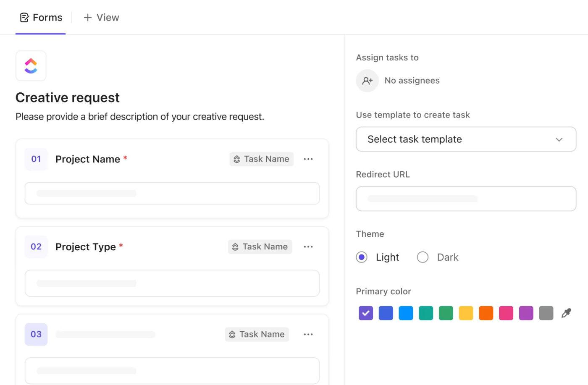Select the orange primary color swatch
Image resolution: width=588 pixels, height=385 pixels.
(x=486, y=313)
